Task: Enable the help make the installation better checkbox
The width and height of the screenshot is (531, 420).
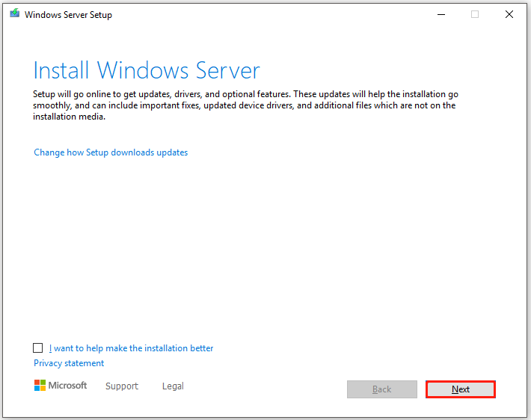Action: coord(38,348)
